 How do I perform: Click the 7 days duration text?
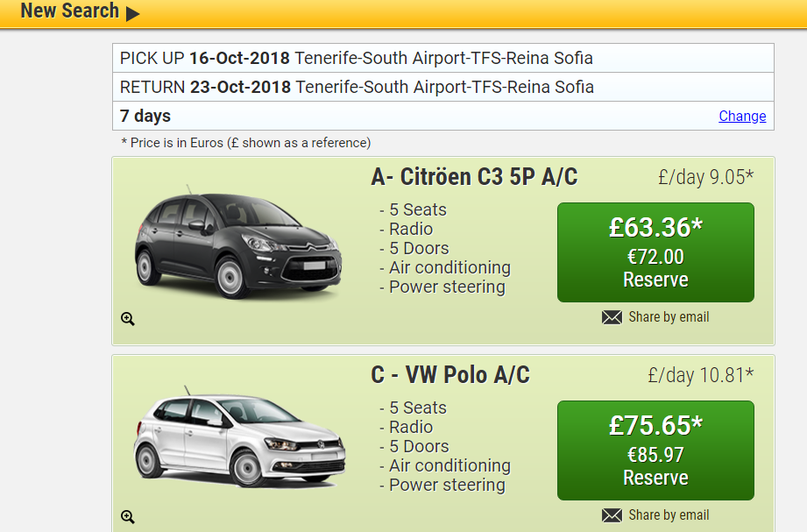coord(145,116)
